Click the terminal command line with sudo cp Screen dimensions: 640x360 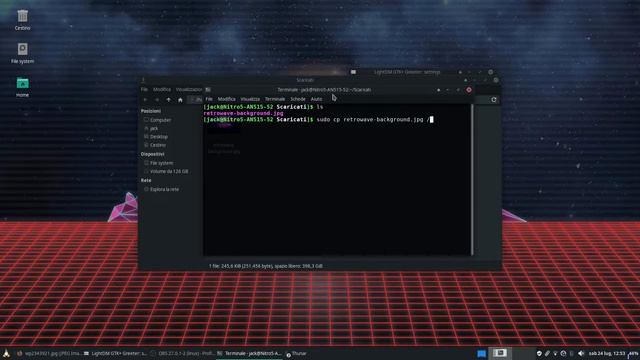click(x=318, y=120)
